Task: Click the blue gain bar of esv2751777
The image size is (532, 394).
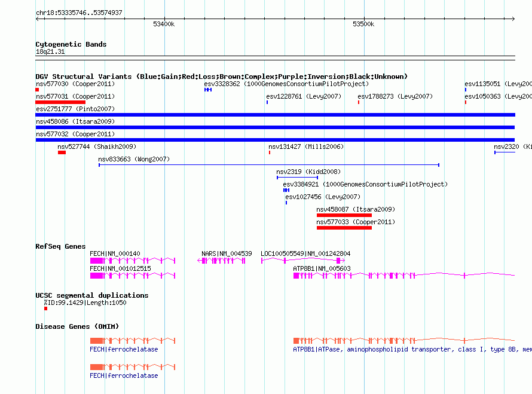Action: [x=275, y=115]
